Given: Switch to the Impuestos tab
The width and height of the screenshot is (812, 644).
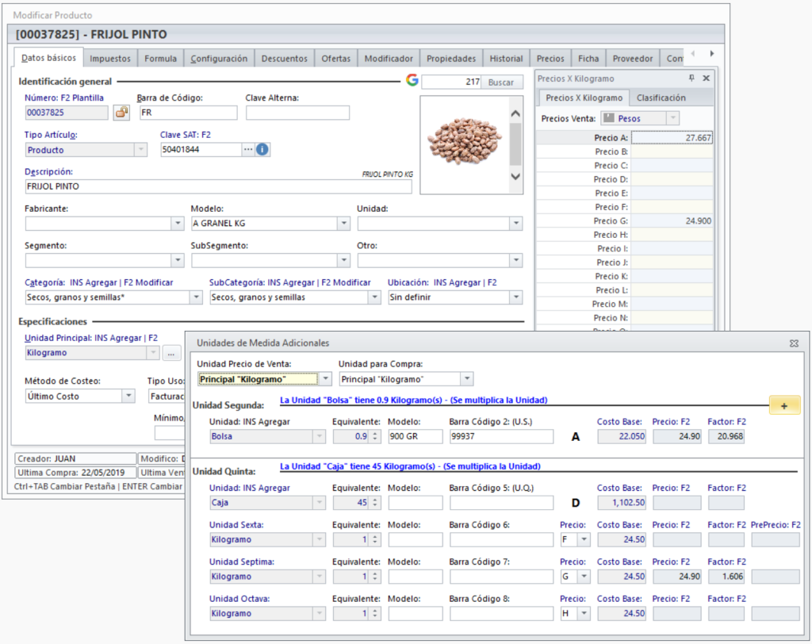Looking at the screenshot, I should click(x=110, y=58).
